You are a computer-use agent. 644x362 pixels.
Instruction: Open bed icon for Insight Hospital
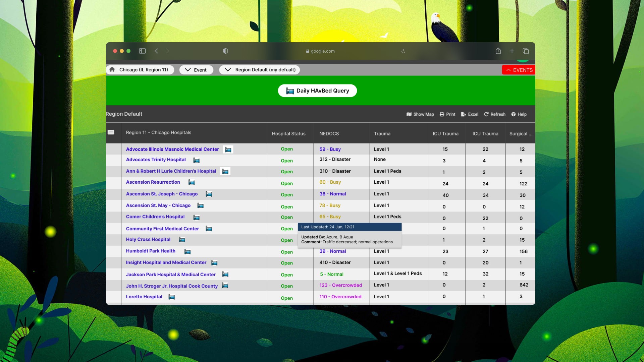tap(214, 263)
